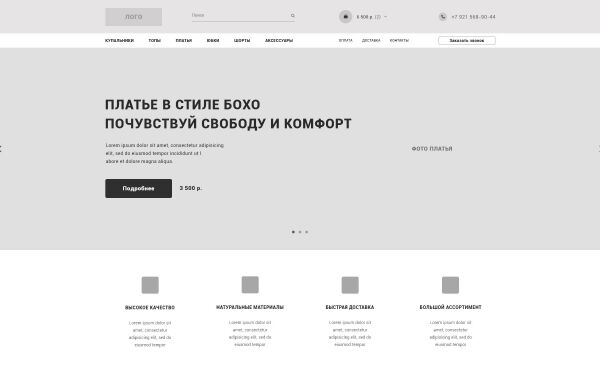Screen dimensions: 600x373
Task: Click the search magnifier icon
Action: coord(292,16)
